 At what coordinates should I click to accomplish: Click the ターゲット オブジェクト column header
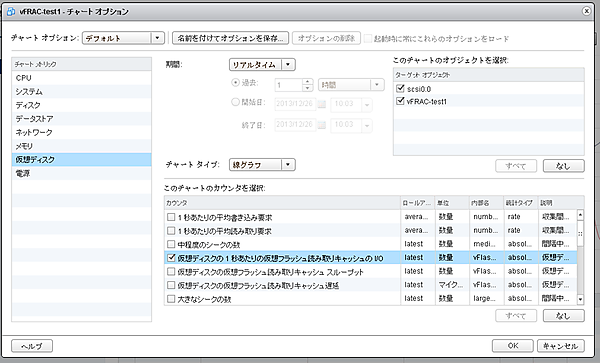tap(489, 75)
